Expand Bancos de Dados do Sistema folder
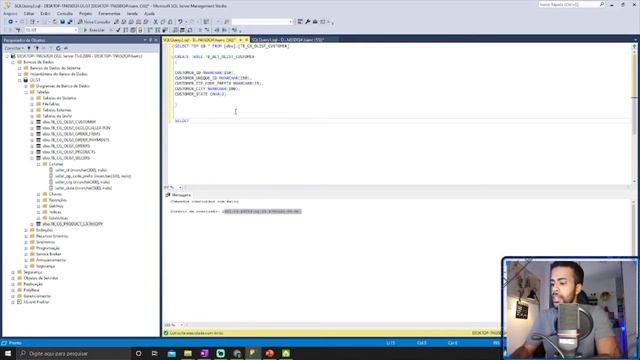The image size is (640, 360). pos(20,68)
